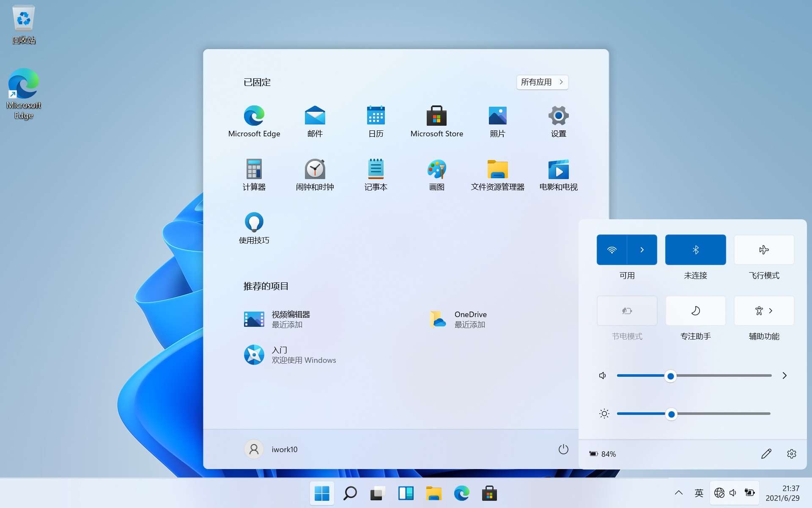The image size is (812, 508).
Task: Open Alarms & Clock (闹钟和时钟)
Action: pyautogui.click(x=315, y=174)
